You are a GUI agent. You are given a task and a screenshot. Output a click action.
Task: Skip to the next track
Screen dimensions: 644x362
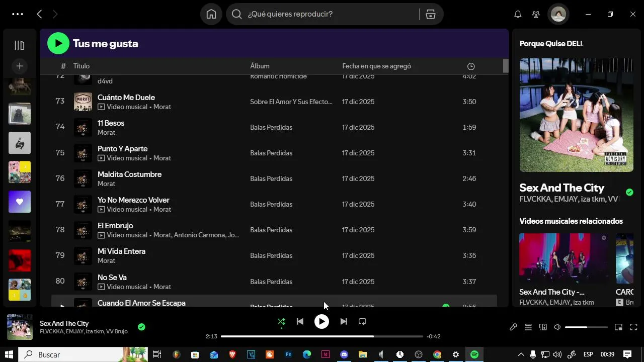tap(344, 321)
